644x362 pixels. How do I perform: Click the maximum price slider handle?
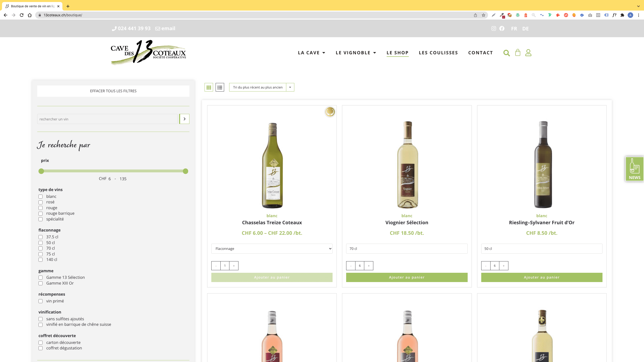click(185, 171)
